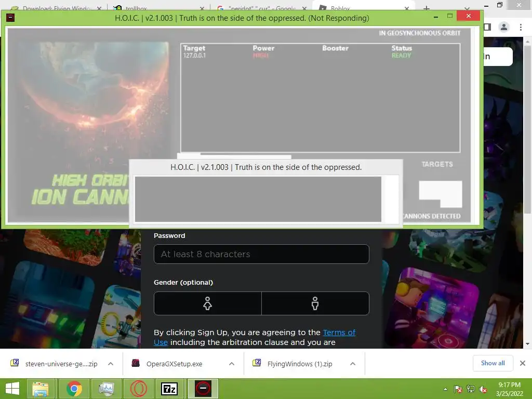Select target 127.0.0.1 in H.O.I.C. list
The height and width of the screenshot is (399, 532).
pos(194,55)
